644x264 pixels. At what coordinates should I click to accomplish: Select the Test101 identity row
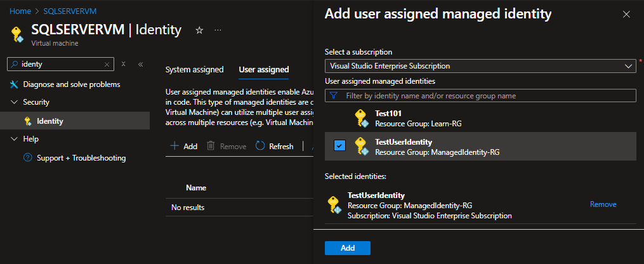point(480,118)
